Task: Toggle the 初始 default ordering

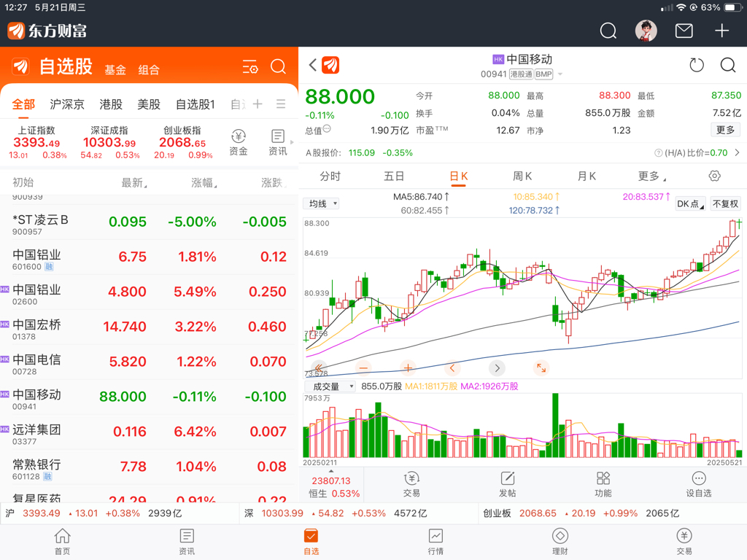Action: [23, 183]
